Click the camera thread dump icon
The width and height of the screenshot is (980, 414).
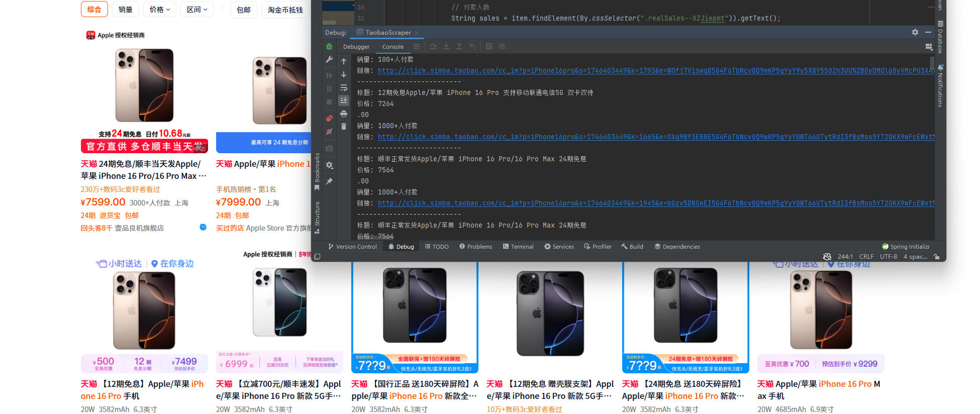pos(329,148)
